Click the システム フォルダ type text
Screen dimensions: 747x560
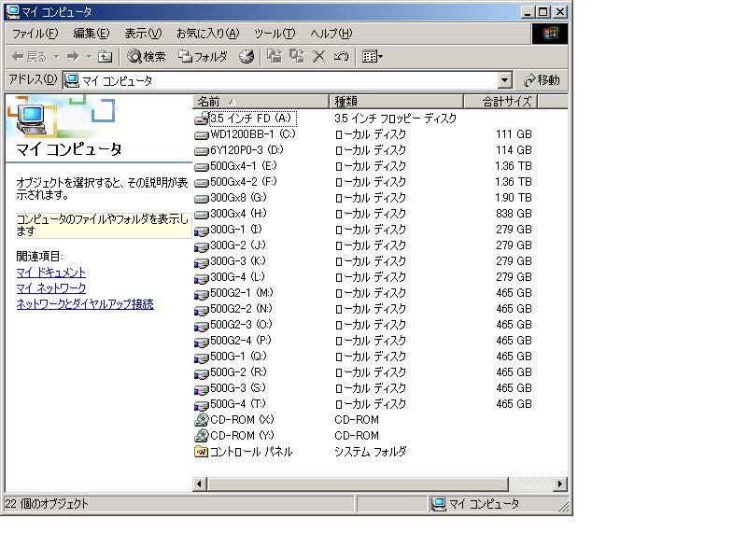point(370,452)
